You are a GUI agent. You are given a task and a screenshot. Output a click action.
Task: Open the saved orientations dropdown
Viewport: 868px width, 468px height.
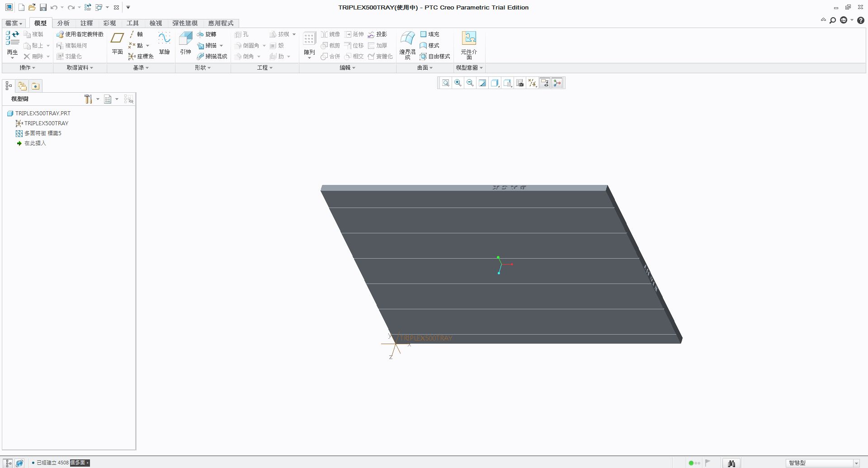coord(508,83)
